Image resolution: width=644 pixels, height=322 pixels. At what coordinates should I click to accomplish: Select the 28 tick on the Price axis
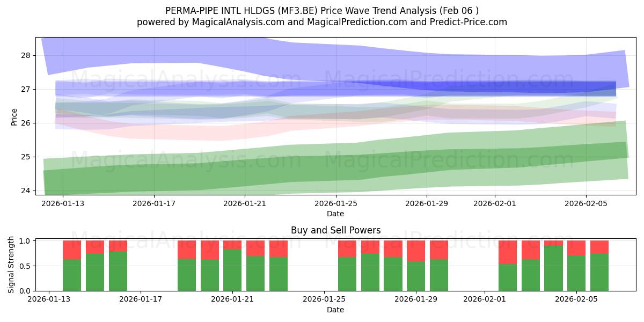click(x=26, y=55)
